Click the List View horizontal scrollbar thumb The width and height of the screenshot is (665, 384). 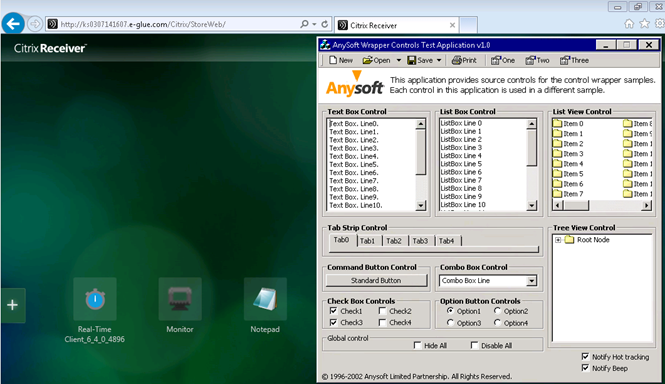(576, 205)
